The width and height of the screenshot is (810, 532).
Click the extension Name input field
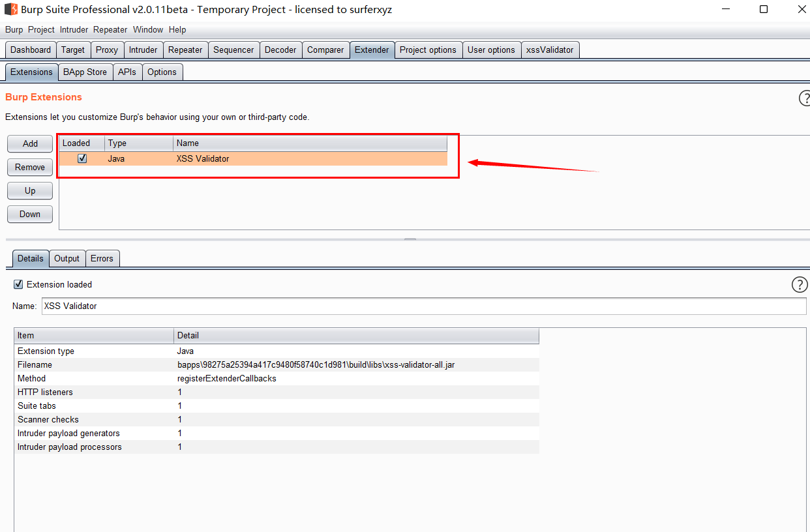click(424, 306)
